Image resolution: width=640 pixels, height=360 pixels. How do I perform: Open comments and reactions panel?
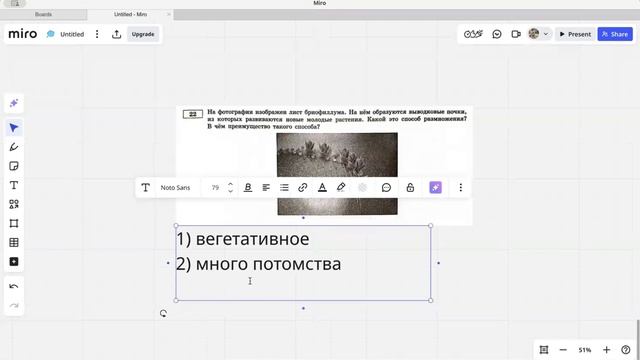point(497,34)
